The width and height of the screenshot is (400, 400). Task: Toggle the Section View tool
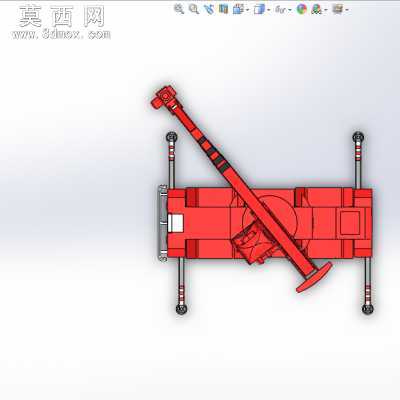coord(223,9)
